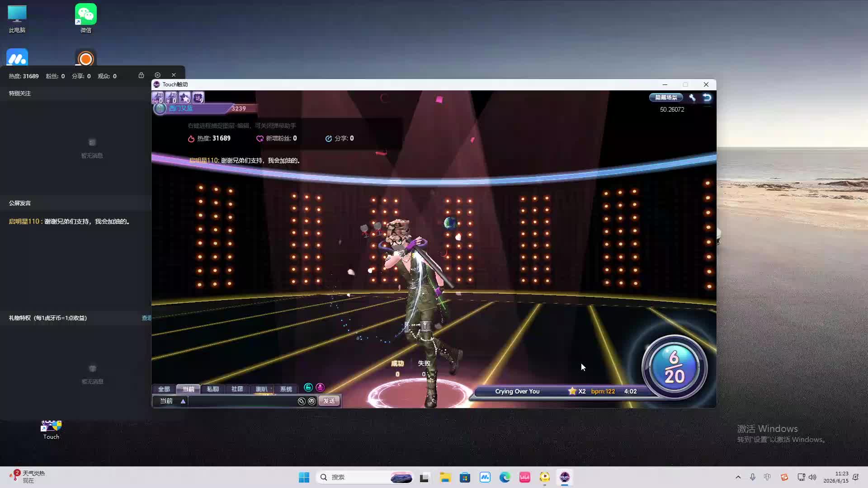Click the taskbar 搜索 search box
This screenshot has width=868, height=488.
point(365,477)
